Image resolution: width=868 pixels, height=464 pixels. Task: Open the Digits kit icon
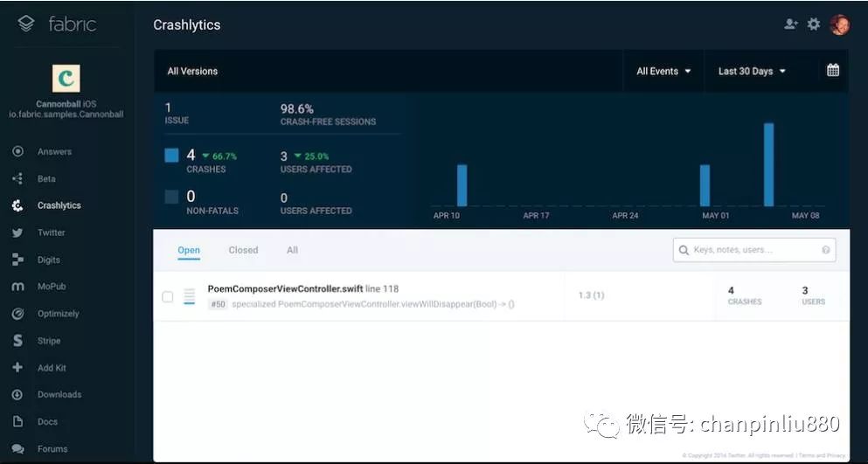(17, 260)
